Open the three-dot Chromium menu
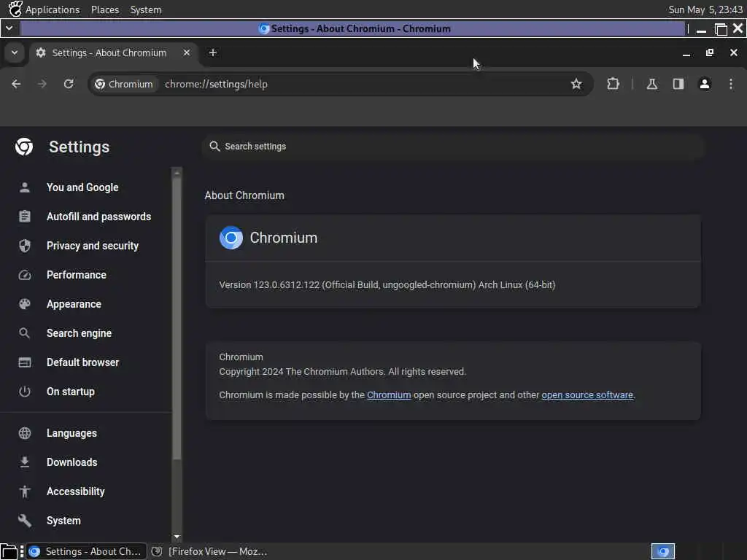The width and height of the screenshot is (747, 560). pos(731,85)
